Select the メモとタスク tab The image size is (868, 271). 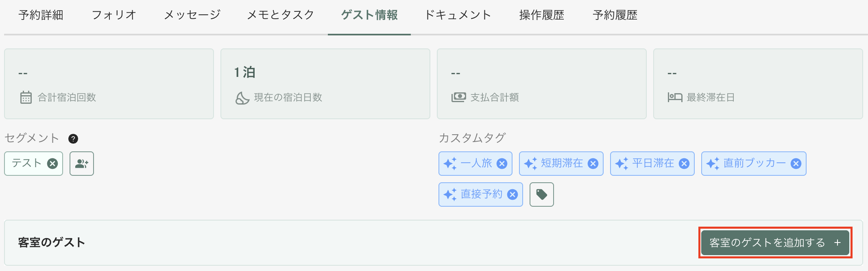click(281, 15)
